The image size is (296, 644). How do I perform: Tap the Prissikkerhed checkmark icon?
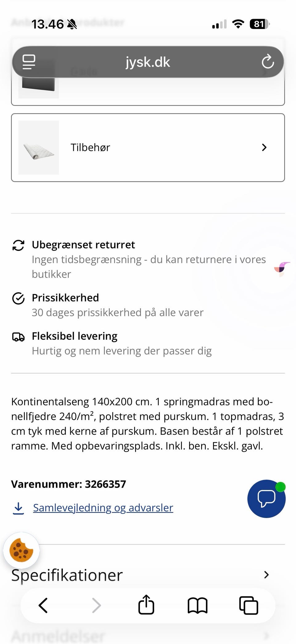pos(18,298)
